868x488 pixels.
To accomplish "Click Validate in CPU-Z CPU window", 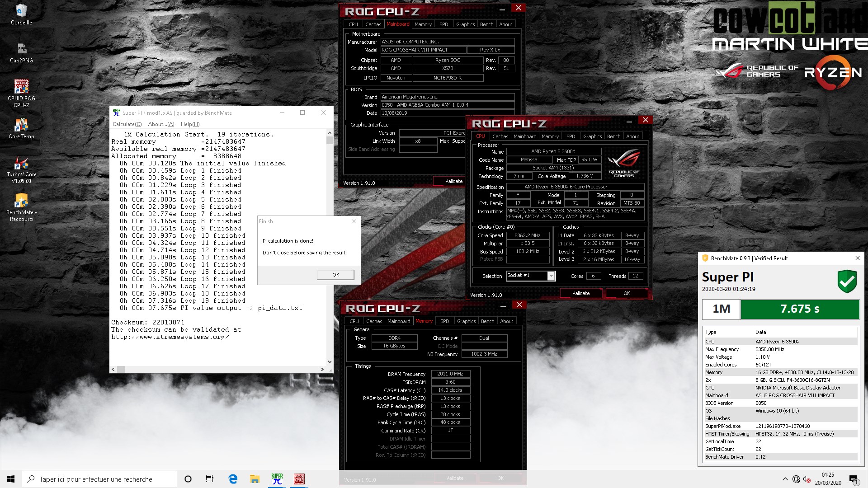I will click(x=581, y=293).
